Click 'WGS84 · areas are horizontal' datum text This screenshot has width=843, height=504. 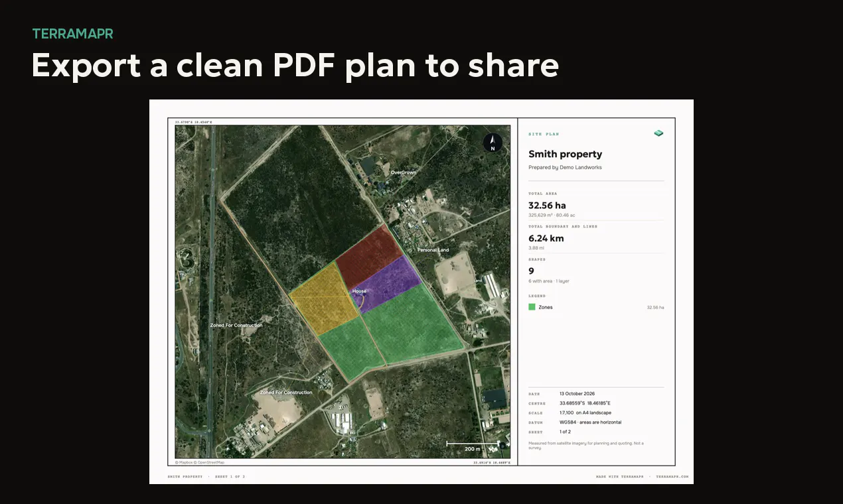coord(591,422)
